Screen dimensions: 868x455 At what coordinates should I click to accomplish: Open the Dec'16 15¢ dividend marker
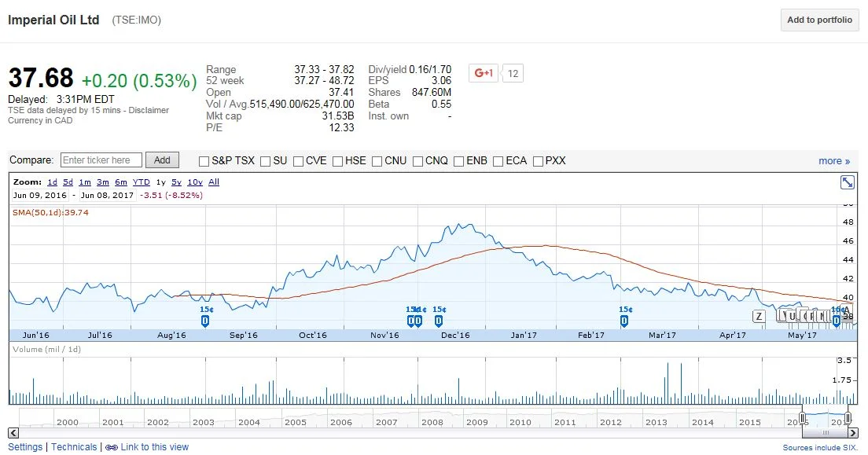pos(439,321)
